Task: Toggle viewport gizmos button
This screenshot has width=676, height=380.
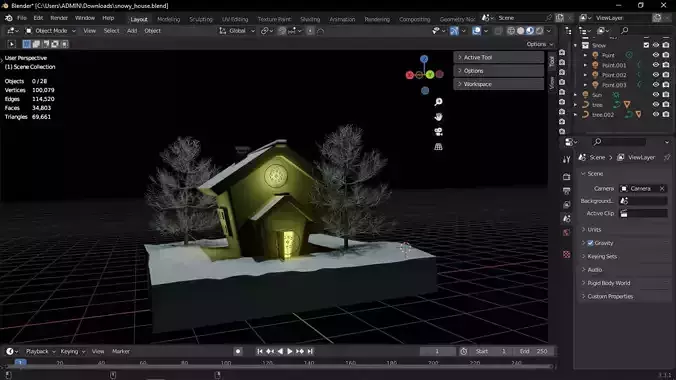Action: tap(454, 31)
